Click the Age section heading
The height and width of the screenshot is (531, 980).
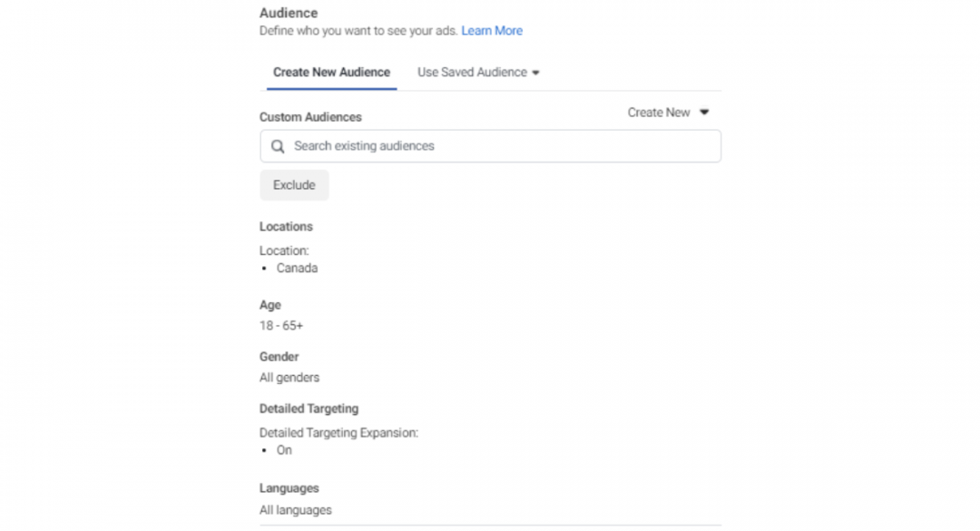pos(270,306)
